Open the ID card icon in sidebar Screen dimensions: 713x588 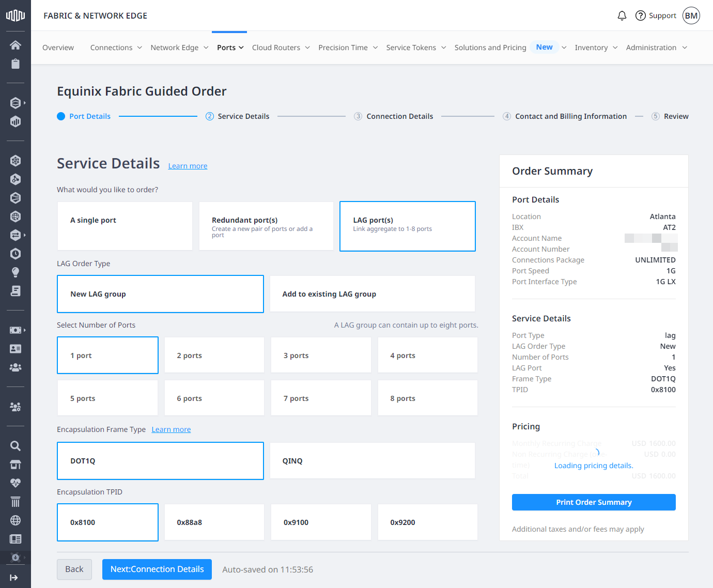(16, 349)
